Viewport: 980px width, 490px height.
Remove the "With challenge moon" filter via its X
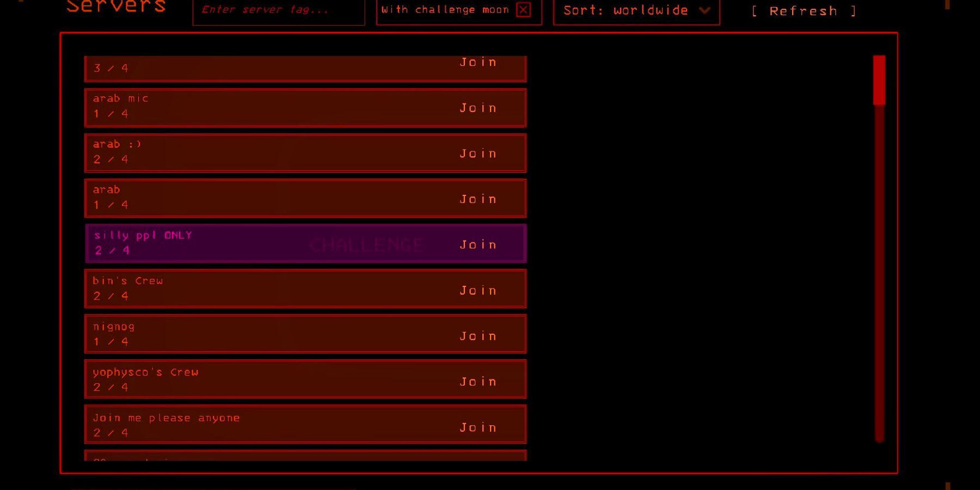coord(523,10)
